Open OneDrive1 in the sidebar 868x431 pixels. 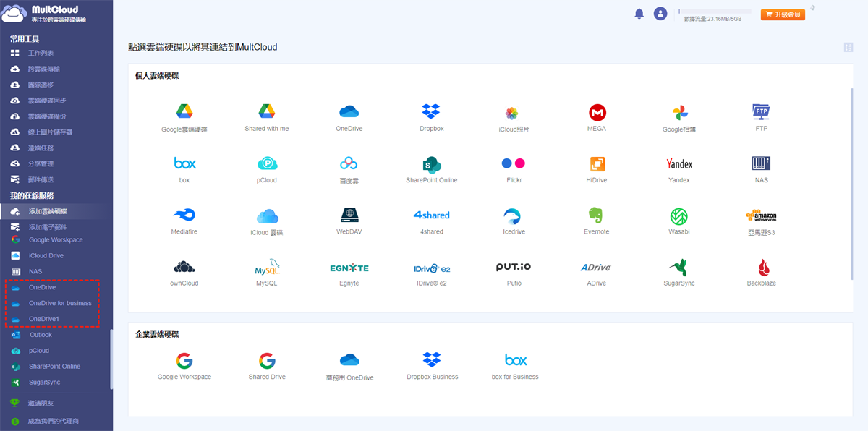[44, 319]
